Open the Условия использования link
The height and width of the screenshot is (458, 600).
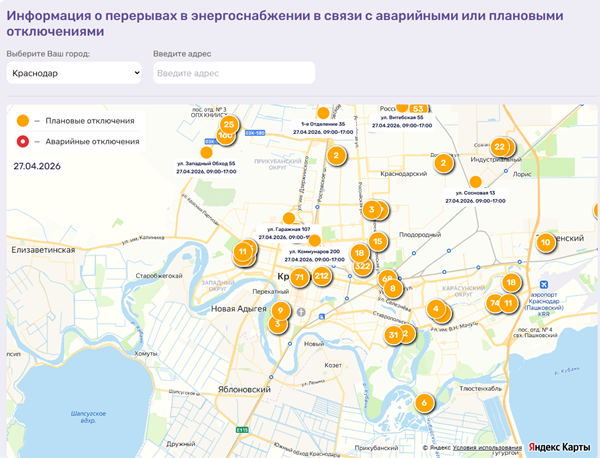click(x=486, y=447)
